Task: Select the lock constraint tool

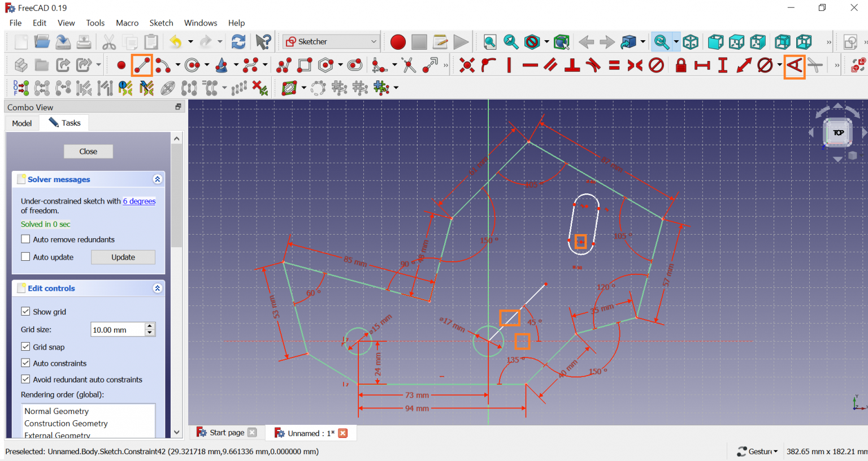Action: (681, 65)
